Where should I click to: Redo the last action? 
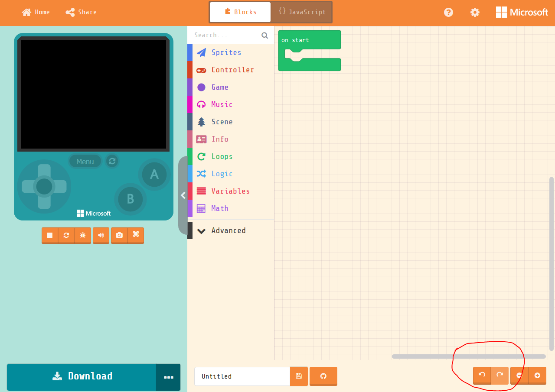pos(499,376)
